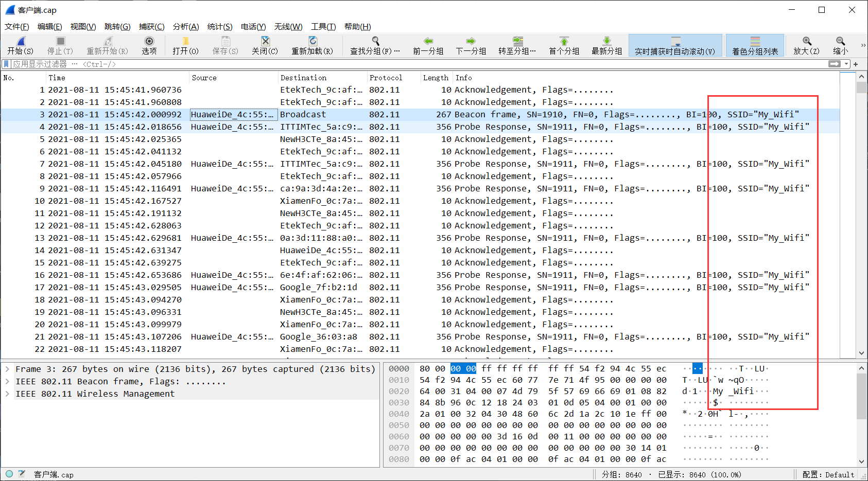Click the hex pane scroll down arrow
Image resolution: width=868 pixels, height=481 pixels.
[x=862, y=462]
